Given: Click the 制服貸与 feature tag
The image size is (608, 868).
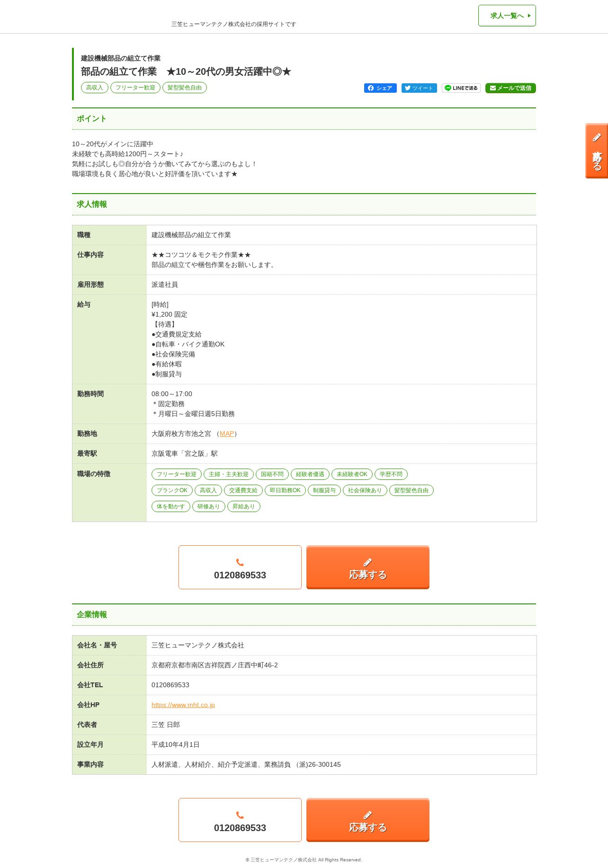Looking at the screenshot, I should tap(324, 490).
